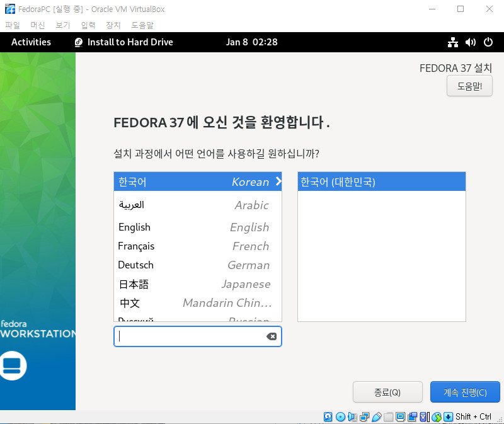Screen dimensions: 504x424
Task: Click the 도움말! help button
Action: (x=469, y=86)
